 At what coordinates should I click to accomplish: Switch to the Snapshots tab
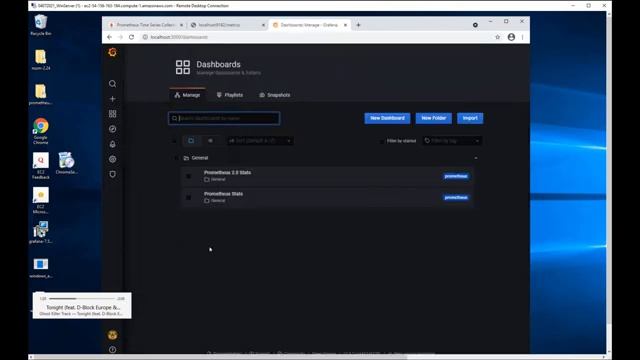point(275,95)
